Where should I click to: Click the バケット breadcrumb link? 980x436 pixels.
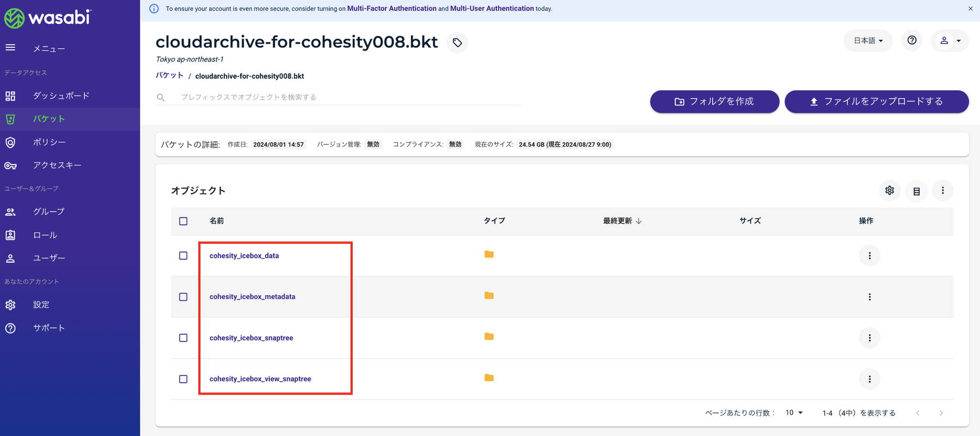coord(169,76)
